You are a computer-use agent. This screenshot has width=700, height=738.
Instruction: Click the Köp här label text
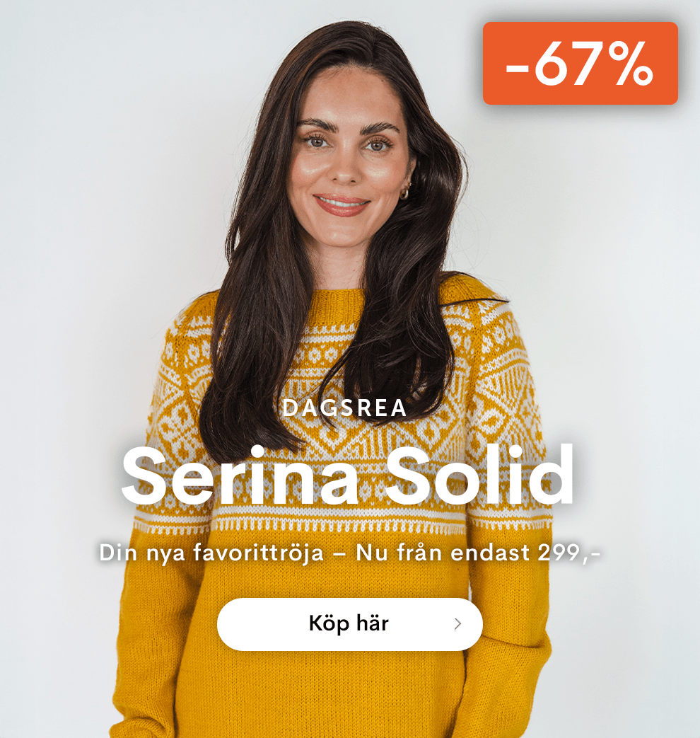coord(349,623)
